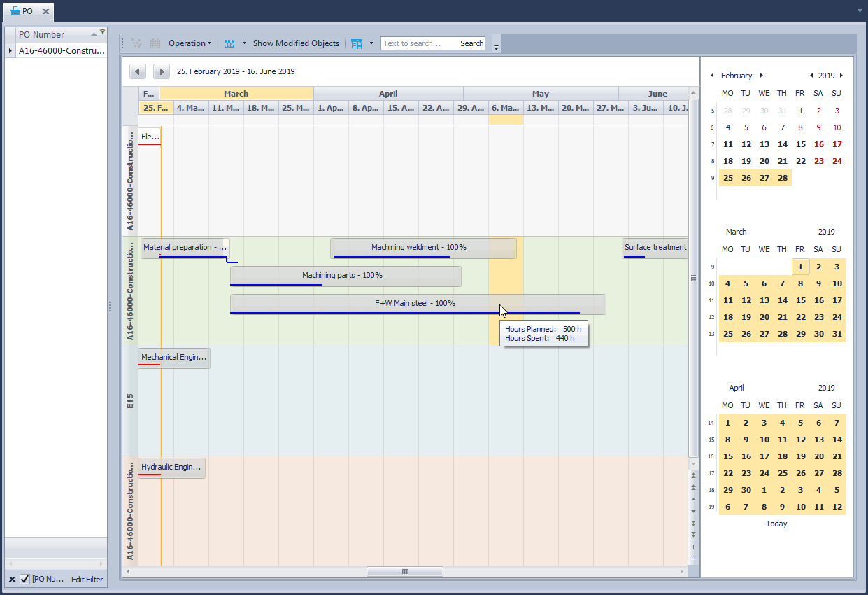Go to previous date range with left arrow
868x595 pixels.
(138, 71)
